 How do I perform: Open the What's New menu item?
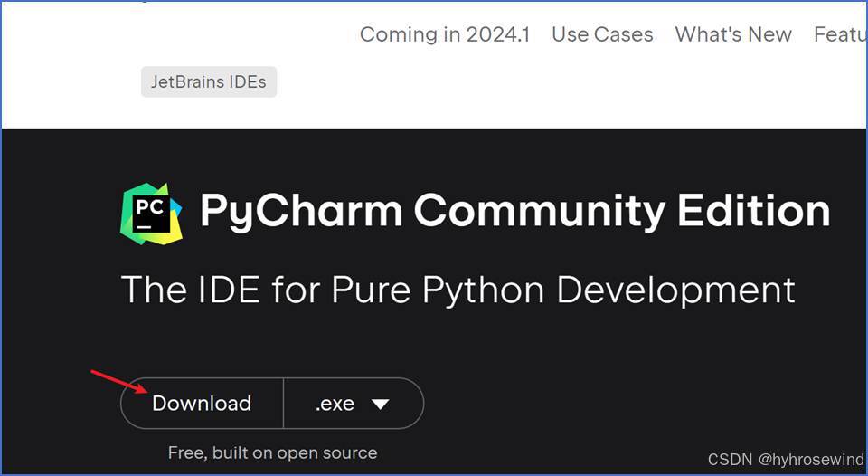click(x=733, y=34)
